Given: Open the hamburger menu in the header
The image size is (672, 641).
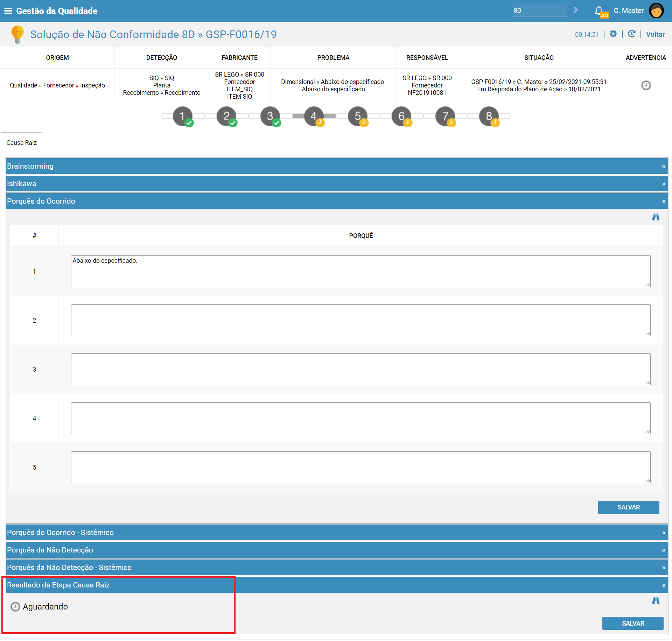Looking at the screenshot, I should pos(8,11).
